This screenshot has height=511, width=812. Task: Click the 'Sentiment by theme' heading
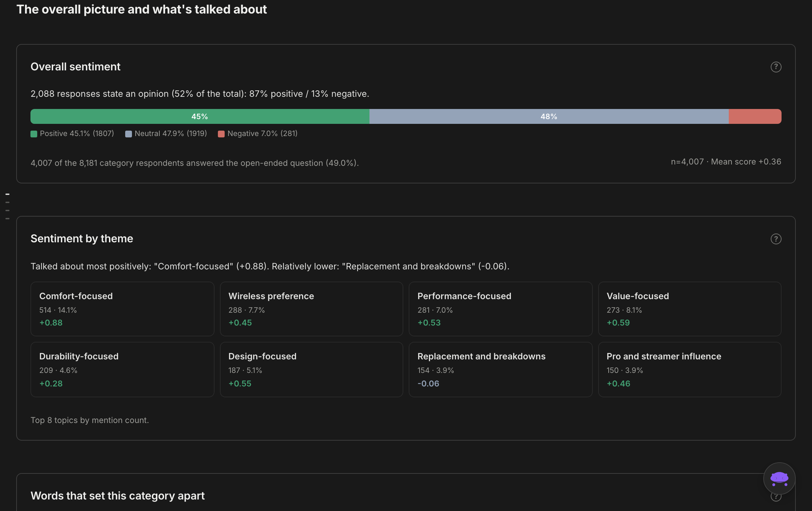coord(82,239)
